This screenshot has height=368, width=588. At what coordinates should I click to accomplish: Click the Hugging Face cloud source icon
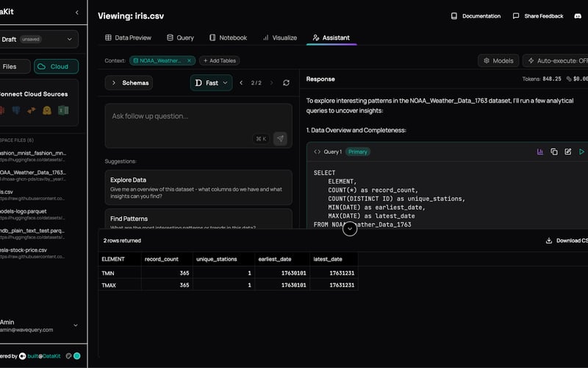point(47,110)
